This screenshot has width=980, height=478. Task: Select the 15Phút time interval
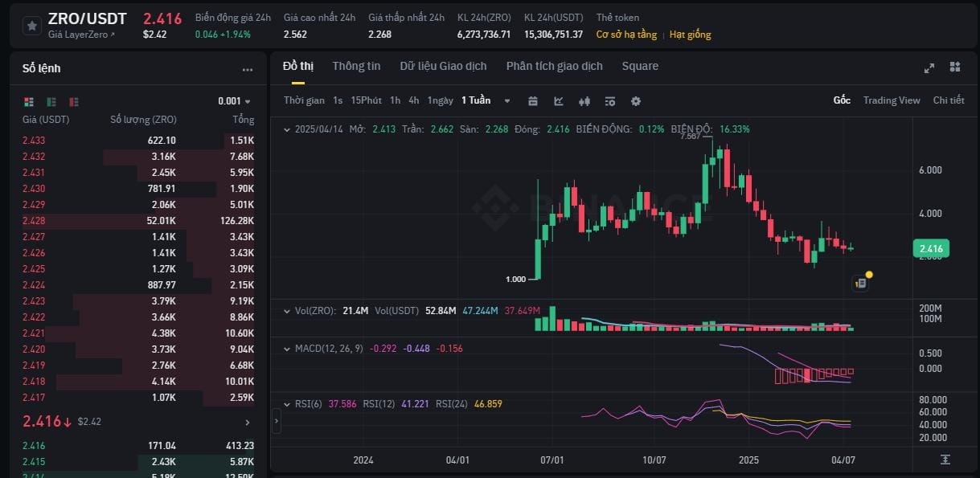pyautogui.click(x=367, y=100)
